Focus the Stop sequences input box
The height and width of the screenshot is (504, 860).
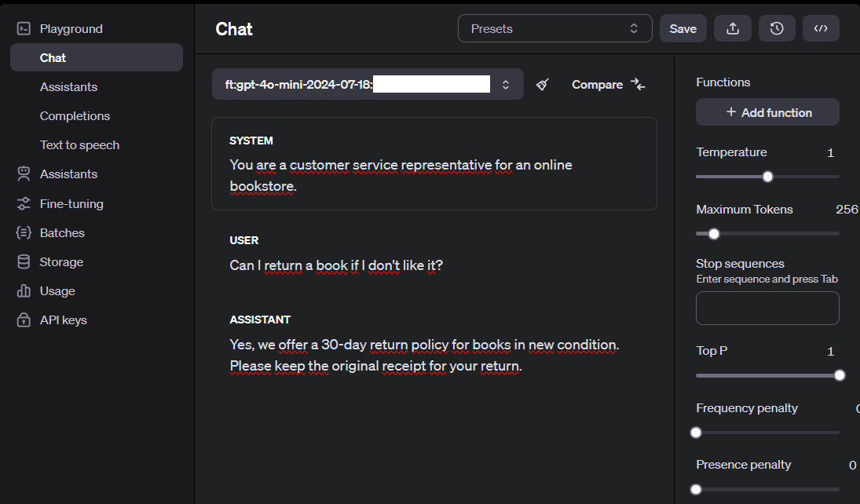click(767, 309)
